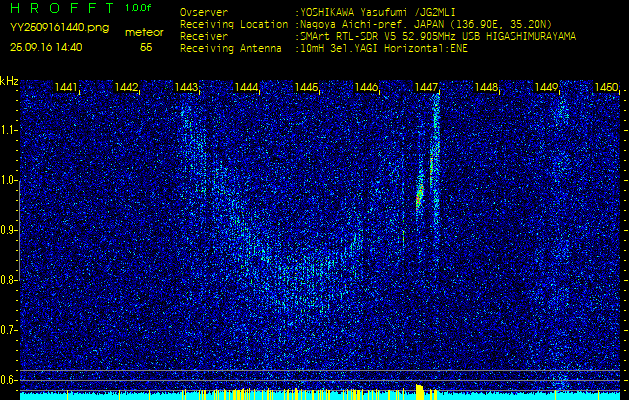Click the 1447 time marker

point(426,87)
